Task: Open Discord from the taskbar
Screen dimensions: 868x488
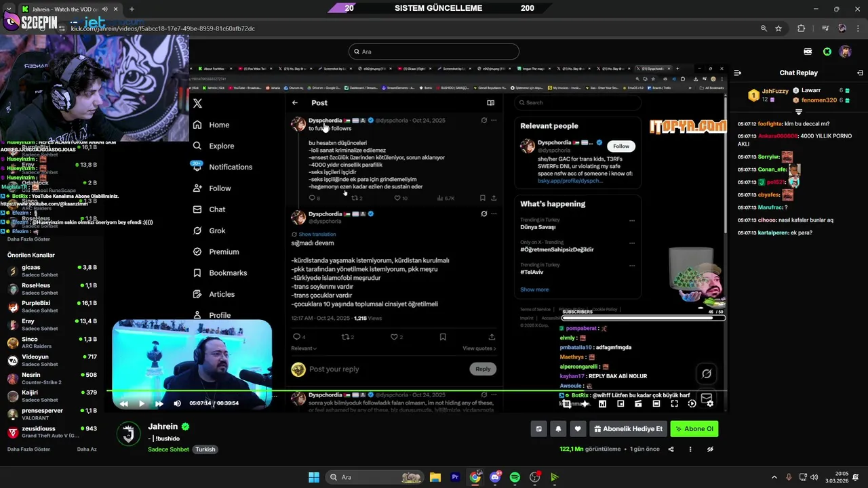Action: 495,477
